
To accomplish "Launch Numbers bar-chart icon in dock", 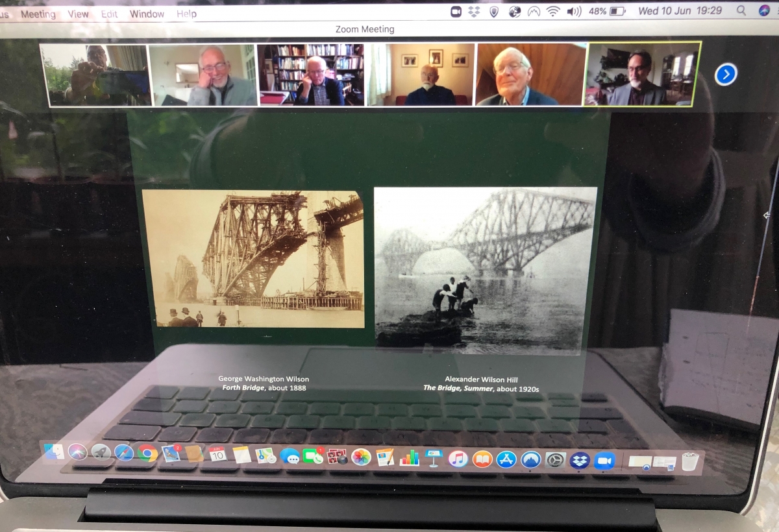I will click(410, 457).
